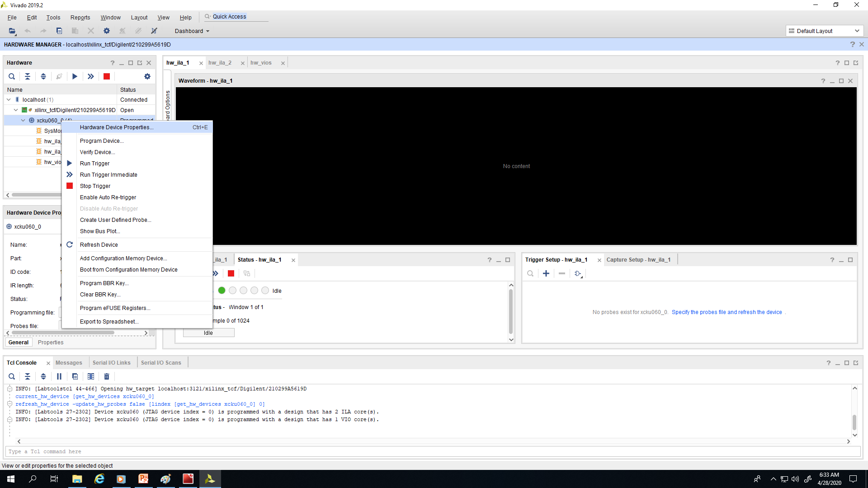The image size is (868, 488).
Task: Open Hardware panel help question mark
Action: (113, 63)
